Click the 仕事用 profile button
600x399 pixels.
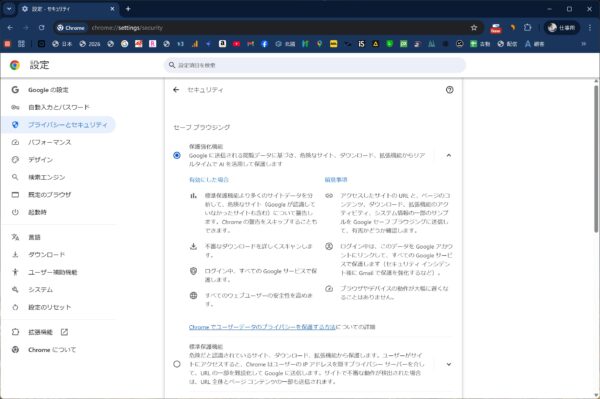click(561, 28)
